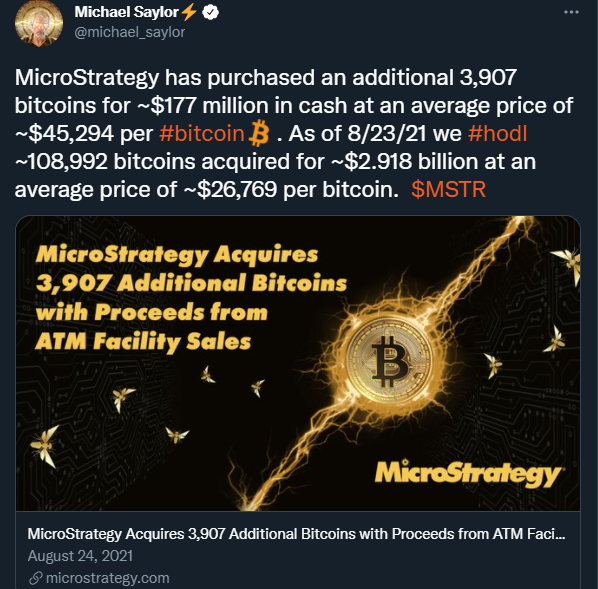Open the three-dot tweet options menu
This screenshot has height=589, width=598.
(571, 12)
